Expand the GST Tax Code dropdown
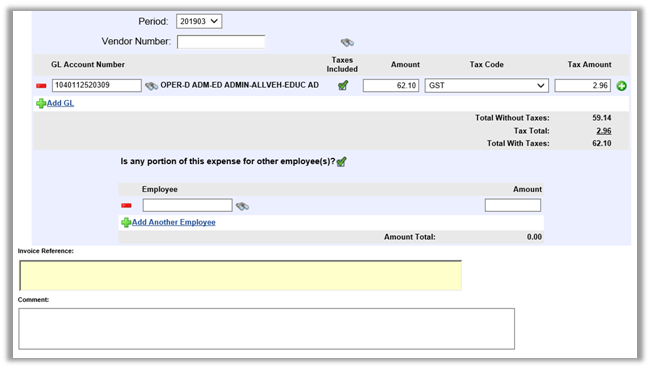Viewport: 650px width, 369px height. tap(486, 85)
